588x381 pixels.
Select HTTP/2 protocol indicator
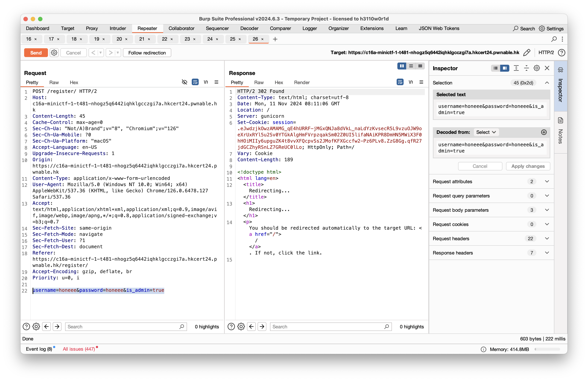click(546, 53)
